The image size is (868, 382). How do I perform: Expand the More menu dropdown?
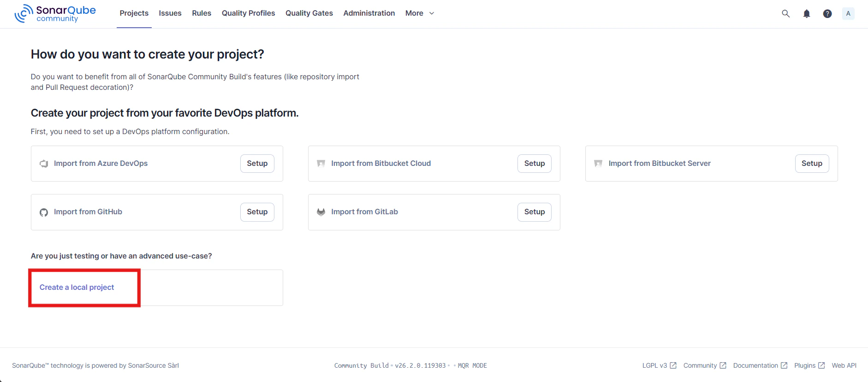420,13
